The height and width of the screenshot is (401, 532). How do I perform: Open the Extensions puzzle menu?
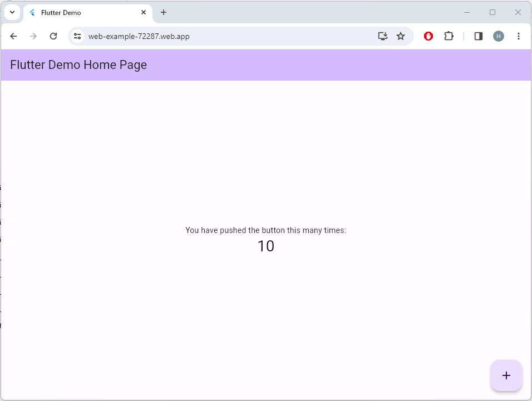[x=449, y=36]
